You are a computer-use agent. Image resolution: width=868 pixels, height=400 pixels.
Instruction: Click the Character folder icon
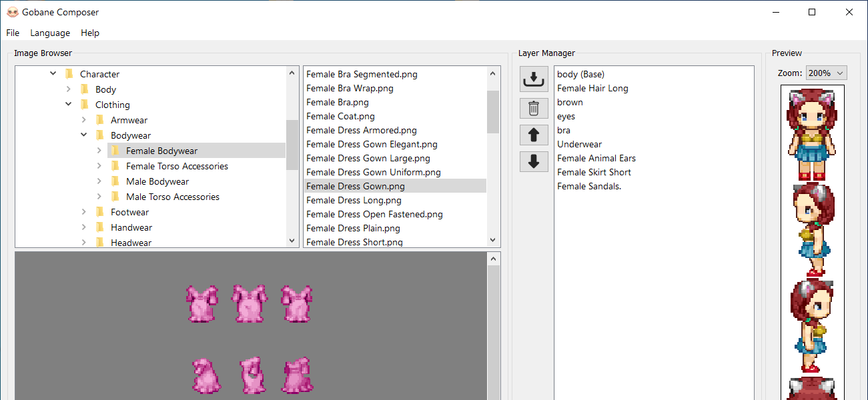pos(69,74)
